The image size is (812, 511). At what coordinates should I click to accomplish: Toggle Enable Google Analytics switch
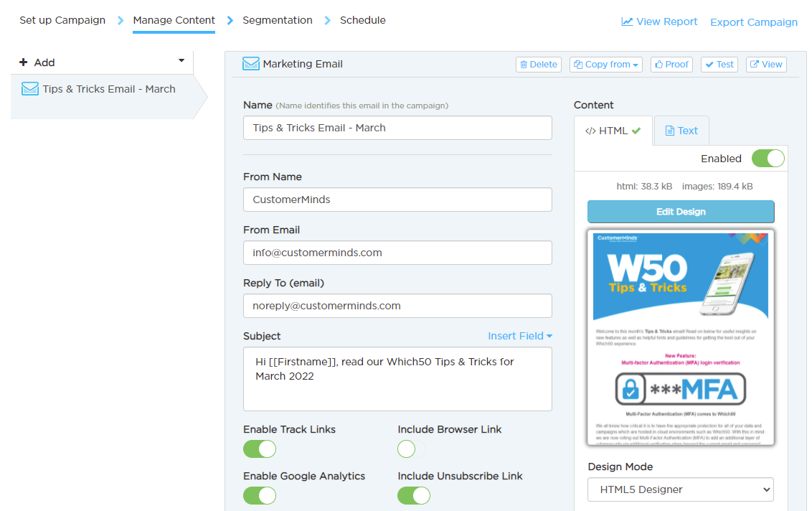(260, 495)
